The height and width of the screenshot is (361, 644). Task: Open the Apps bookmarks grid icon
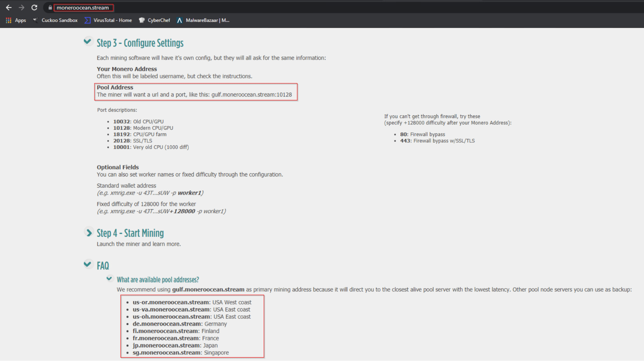point(9,20)
